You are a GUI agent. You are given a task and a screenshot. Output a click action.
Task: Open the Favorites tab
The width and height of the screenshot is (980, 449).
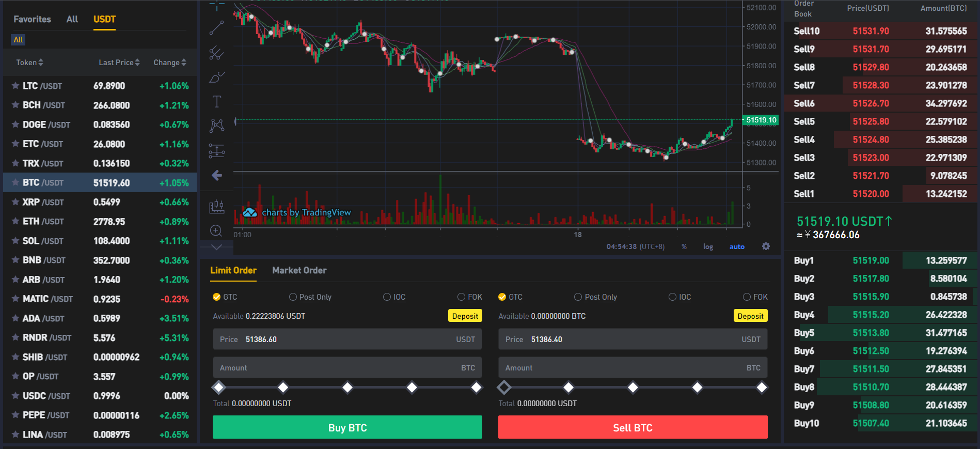pyautogui.click(x=33, y=19)
